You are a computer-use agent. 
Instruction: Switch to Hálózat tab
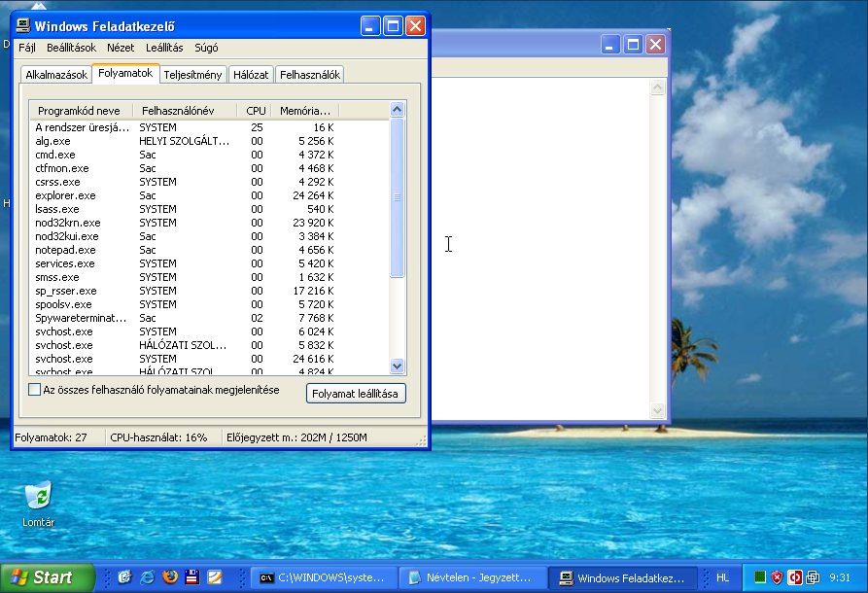point(250,75)
